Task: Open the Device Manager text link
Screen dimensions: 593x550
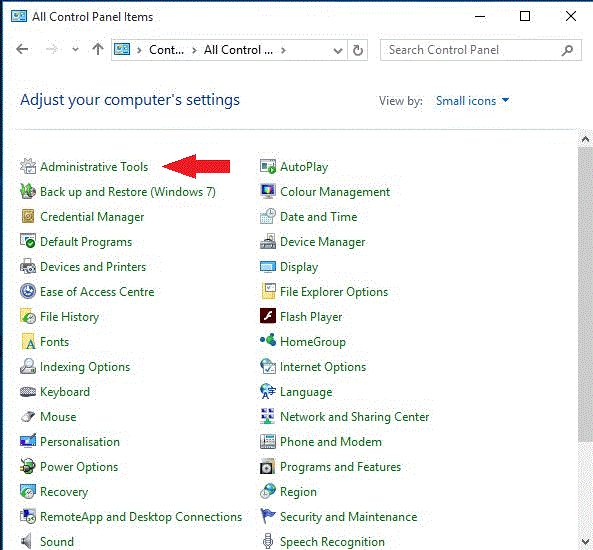Action: click(x=323, y=242)
